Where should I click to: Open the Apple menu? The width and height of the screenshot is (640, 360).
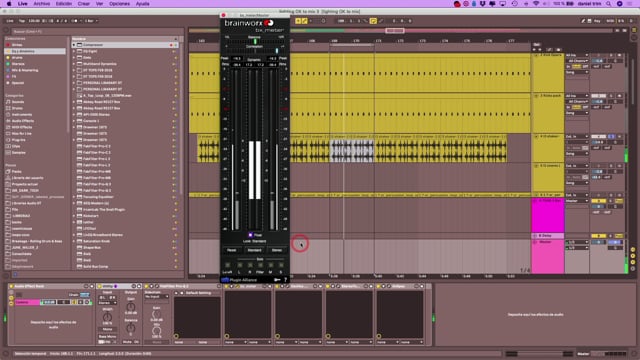[x=9, y=4]
